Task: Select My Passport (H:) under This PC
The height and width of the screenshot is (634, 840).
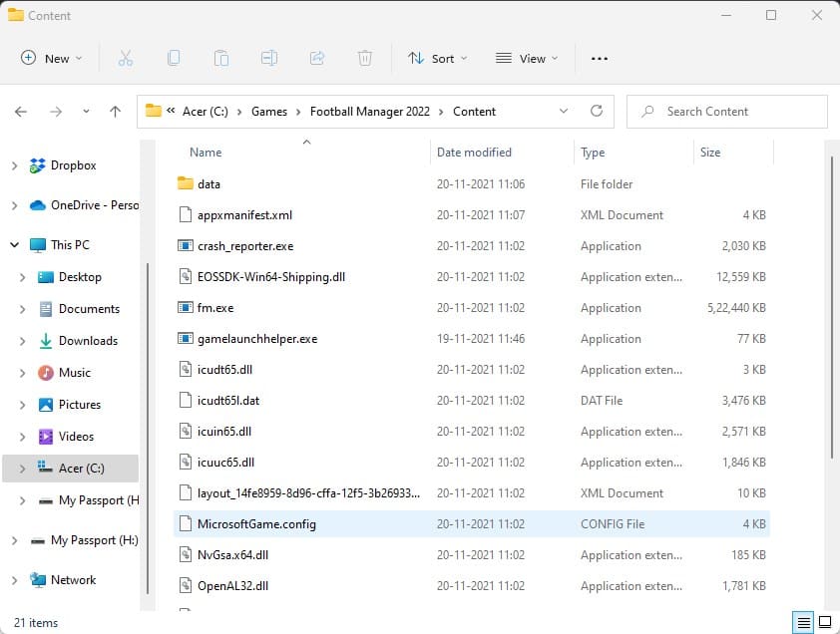Action: [99, 500]
